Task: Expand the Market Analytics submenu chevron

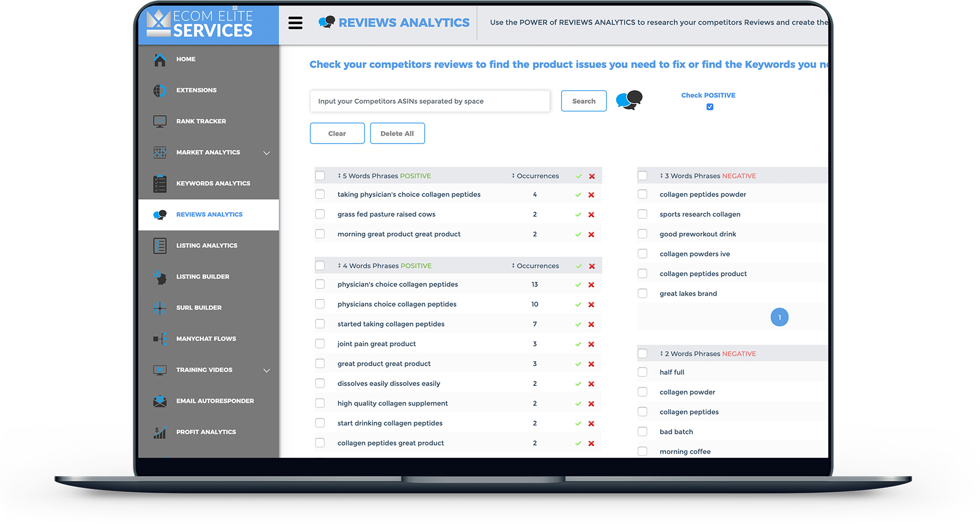Action: (x=267, y=153)
